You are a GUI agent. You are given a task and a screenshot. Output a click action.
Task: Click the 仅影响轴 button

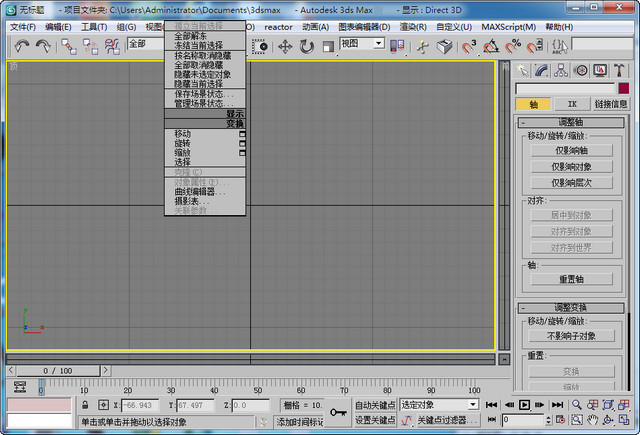pos(570,150)
